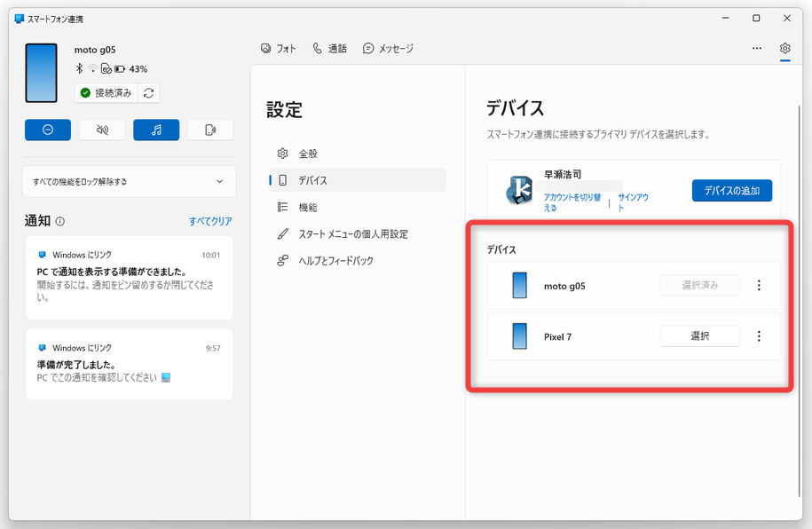Click the 10:01 notification timestamp
The width and height of the screenshot is (812, 529).
(x=211, y=255)
